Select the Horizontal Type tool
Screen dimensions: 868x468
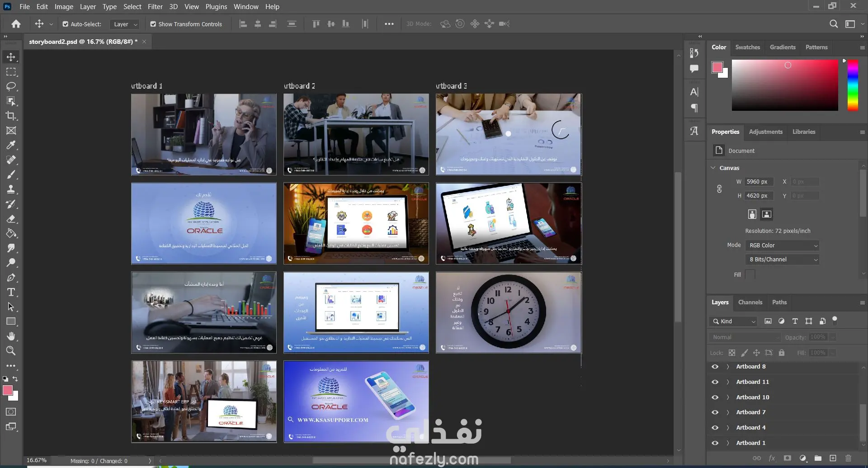click(11, 292)
